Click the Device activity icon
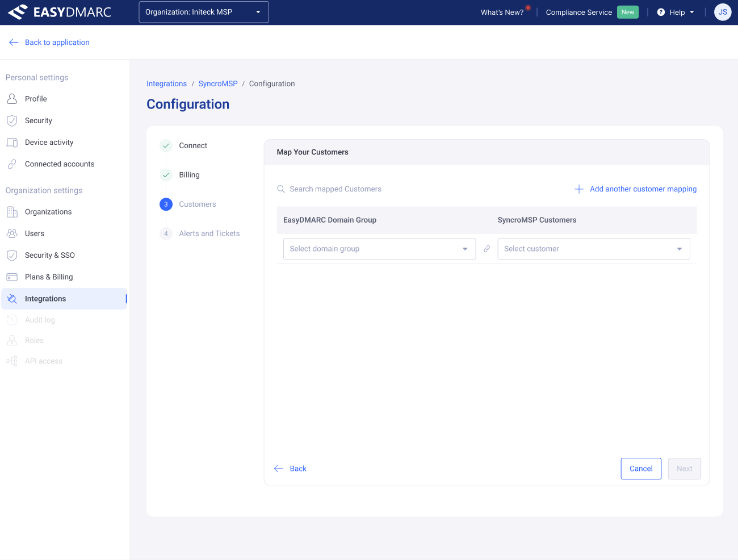738x560 pixels. (12, 143)
